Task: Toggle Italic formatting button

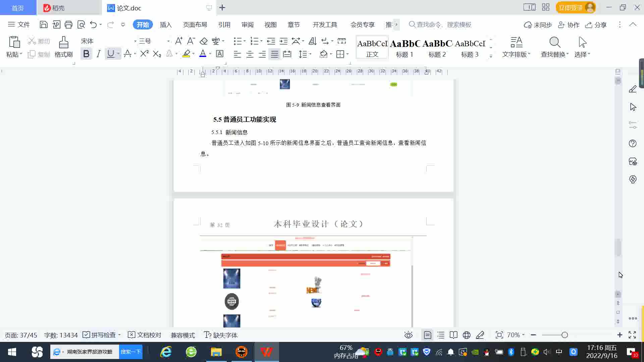Action: (x=98, y=54)
